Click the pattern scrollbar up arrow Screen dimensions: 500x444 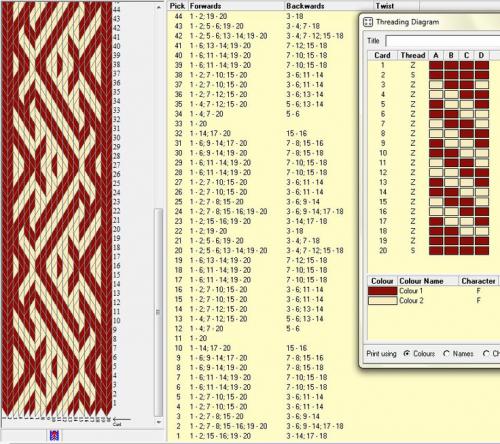click(159, 7)
